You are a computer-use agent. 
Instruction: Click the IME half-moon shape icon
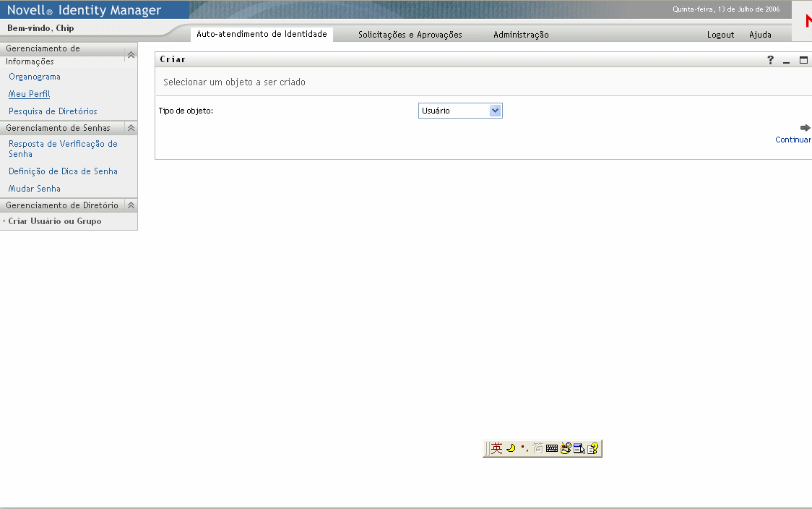tap(511, 448)
